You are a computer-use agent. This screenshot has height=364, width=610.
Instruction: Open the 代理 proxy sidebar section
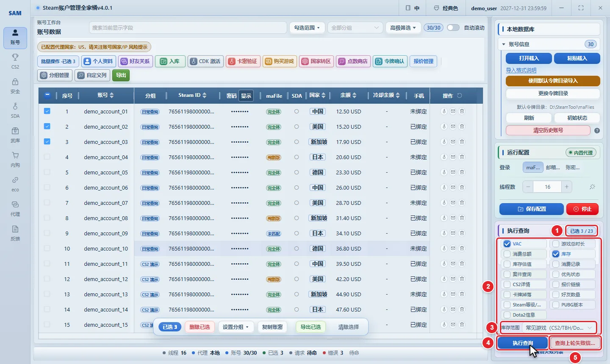click(15, 208)
